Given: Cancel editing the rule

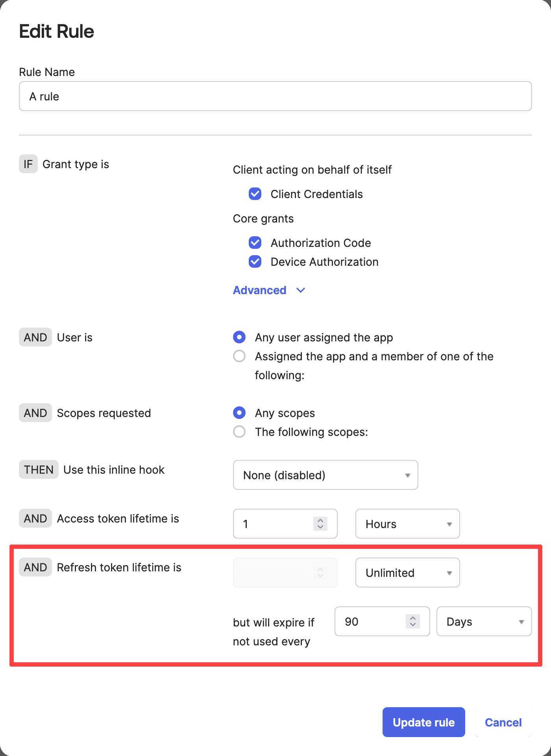Looking at the screenshot, I should coord(503,722).
